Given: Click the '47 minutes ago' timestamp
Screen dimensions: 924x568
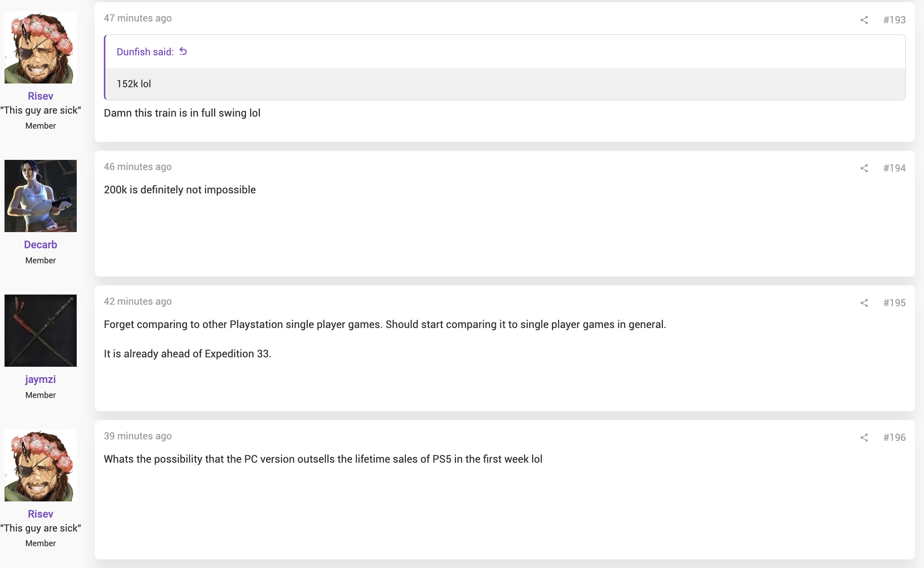Looking at the screenshot, I should (138, 18).
